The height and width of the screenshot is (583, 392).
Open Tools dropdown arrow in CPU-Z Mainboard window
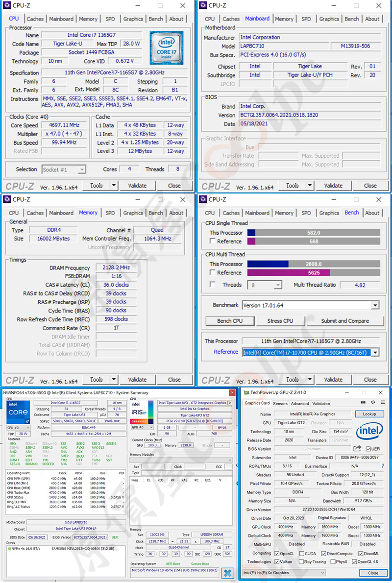[309, 185]
